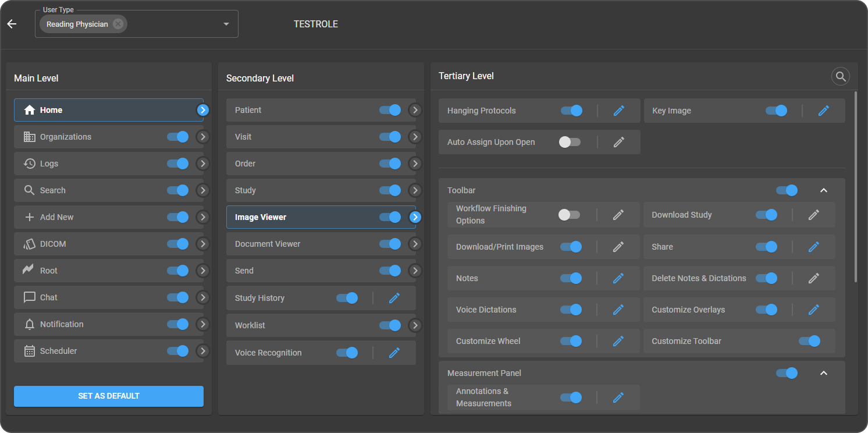Screen dimensions: 868x433
Task: Collapse the Toolbar section
Action: [823, 190]
